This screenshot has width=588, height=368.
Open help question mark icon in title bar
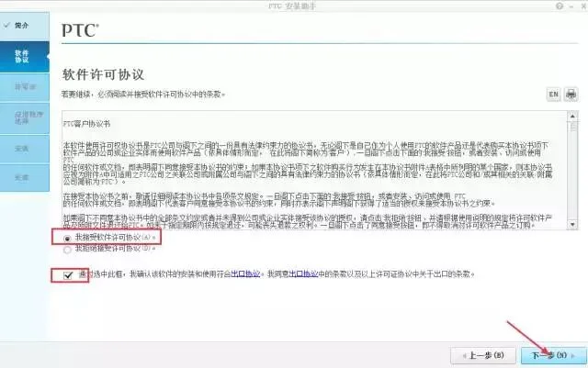click(x=560, y=6)
